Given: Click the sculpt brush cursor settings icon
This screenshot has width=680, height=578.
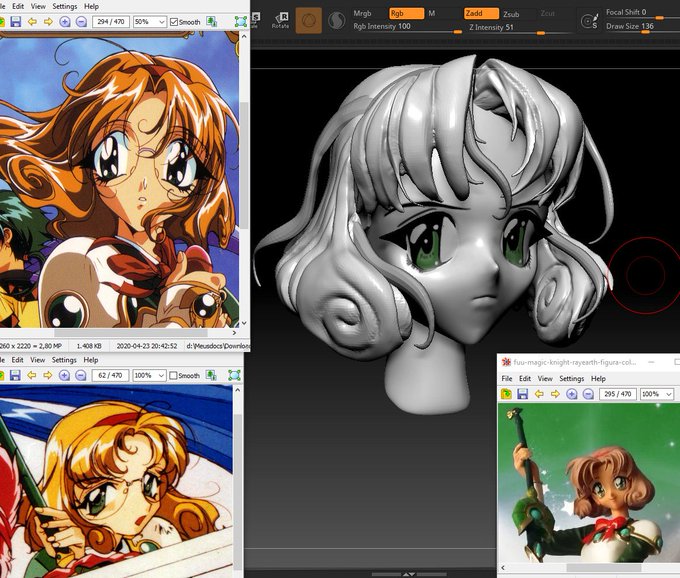Looking at the screenshot, I should pyautogui.click(x=589, y=21).
